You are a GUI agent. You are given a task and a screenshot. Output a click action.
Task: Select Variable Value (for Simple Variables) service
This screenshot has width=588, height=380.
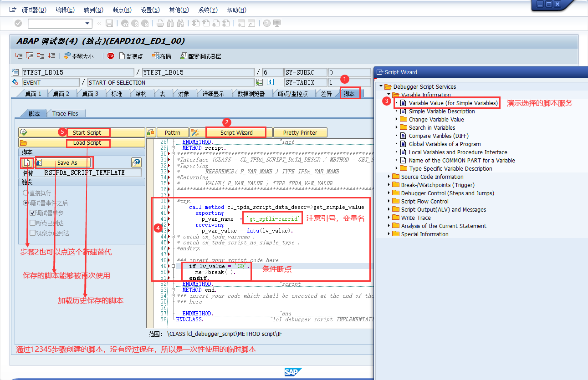(x=453, y=103)
